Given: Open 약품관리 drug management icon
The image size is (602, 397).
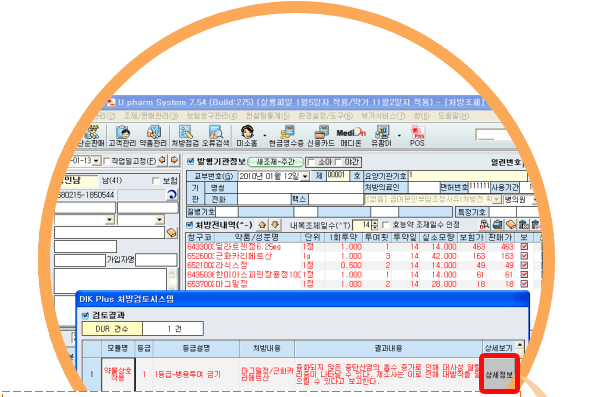Looking at the screenshot, I should pyautogui.click(x=153, y=136).
